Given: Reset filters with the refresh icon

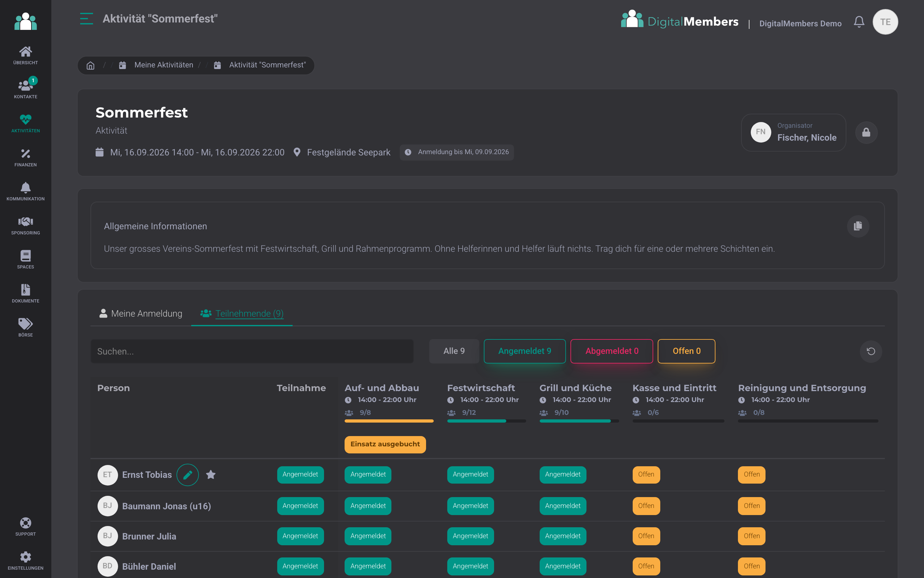Looking at the screenshot, I should [x=870, y=351].
